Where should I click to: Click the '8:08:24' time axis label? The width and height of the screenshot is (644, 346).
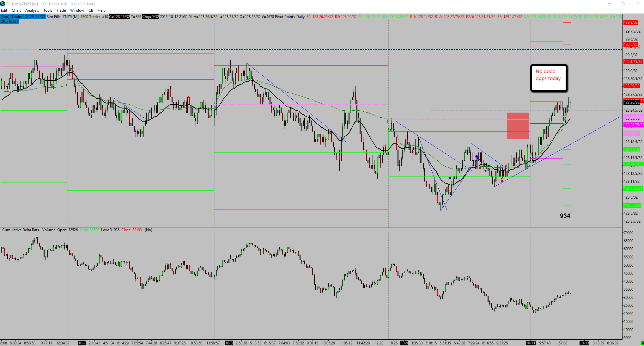pos(15,343)
